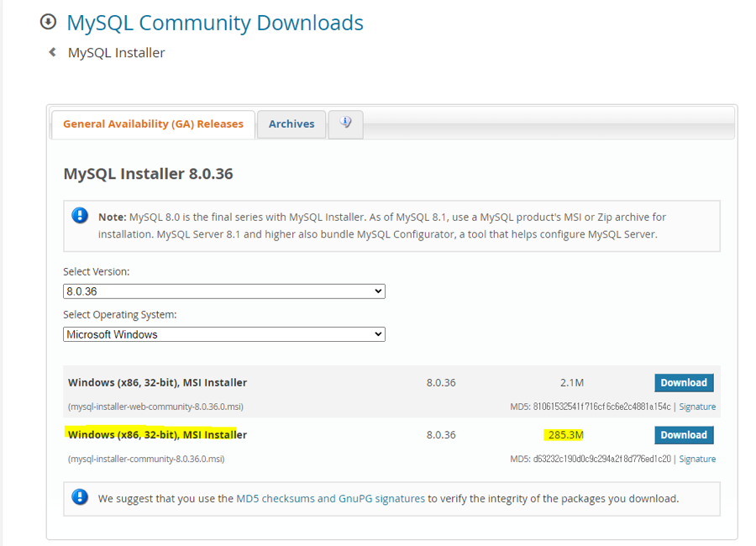Viewport: 756px width, 546px height.
Task: Switch to the Archives tab
Action: click(x=291, y=124)
